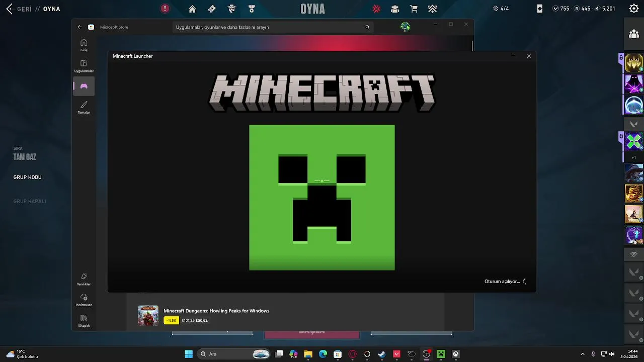Focus the Microsoft Store search field

pyautogui.click(x=274, y=27)
